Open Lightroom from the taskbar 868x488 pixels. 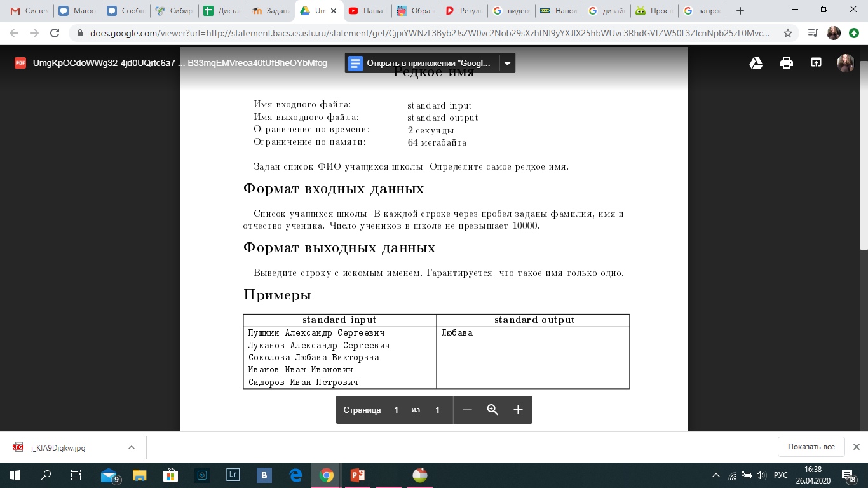coord(233,475)
